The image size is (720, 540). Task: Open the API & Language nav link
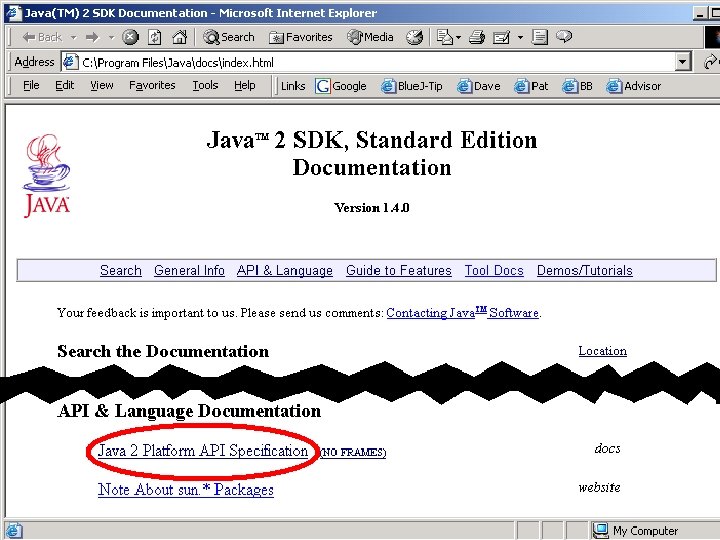point(285,270)
